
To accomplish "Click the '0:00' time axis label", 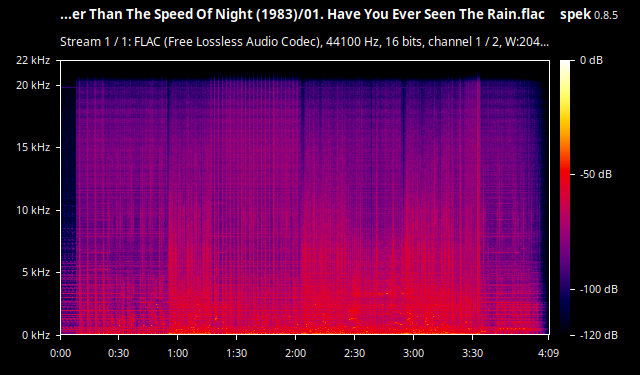I will tap(60, 353).
